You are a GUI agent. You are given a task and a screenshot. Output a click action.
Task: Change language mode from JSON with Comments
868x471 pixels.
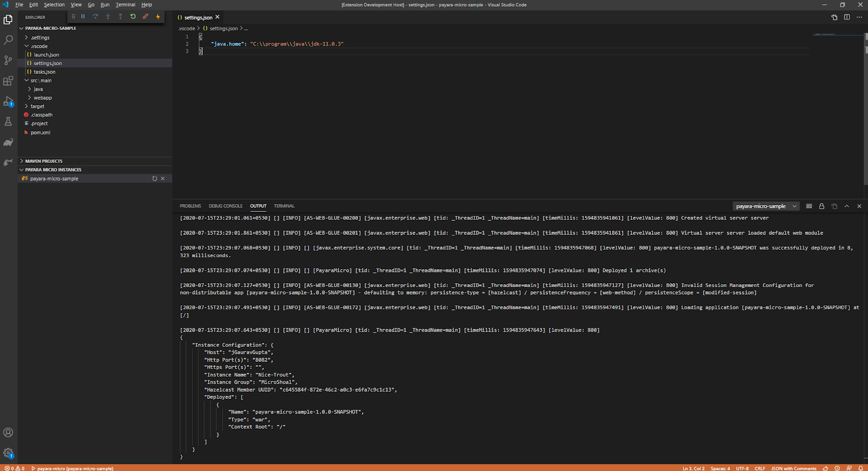coord(793,468)
